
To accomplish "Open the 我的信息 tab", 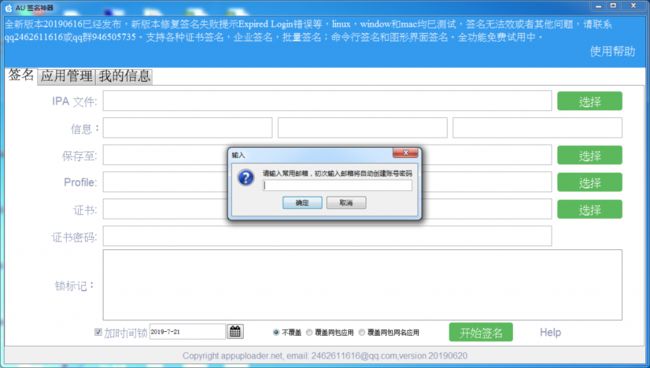I will click(124, 76).
